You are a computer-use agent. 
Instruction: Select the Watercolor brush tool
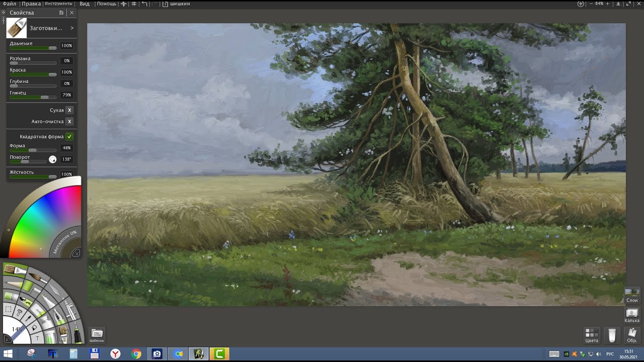(38, 277)
